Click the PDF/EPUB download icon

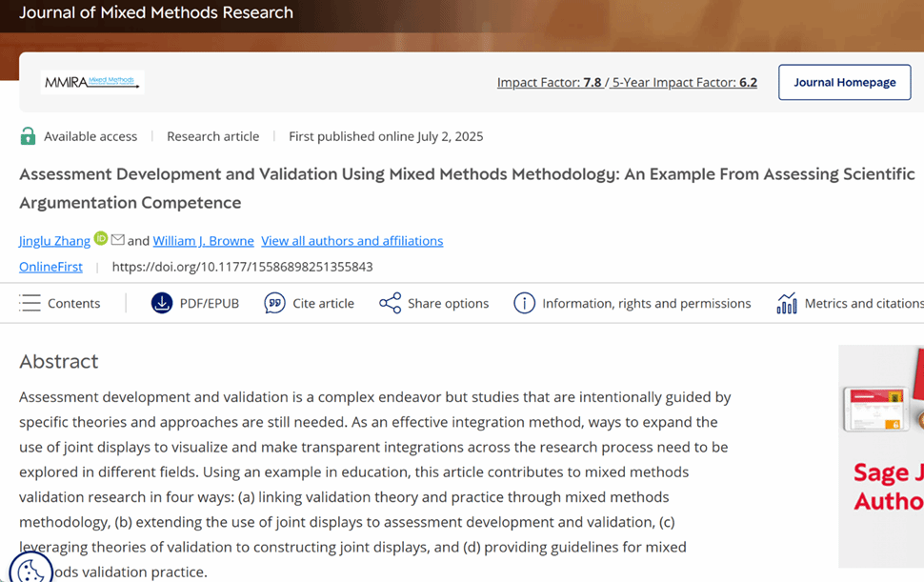coord(162,303)
